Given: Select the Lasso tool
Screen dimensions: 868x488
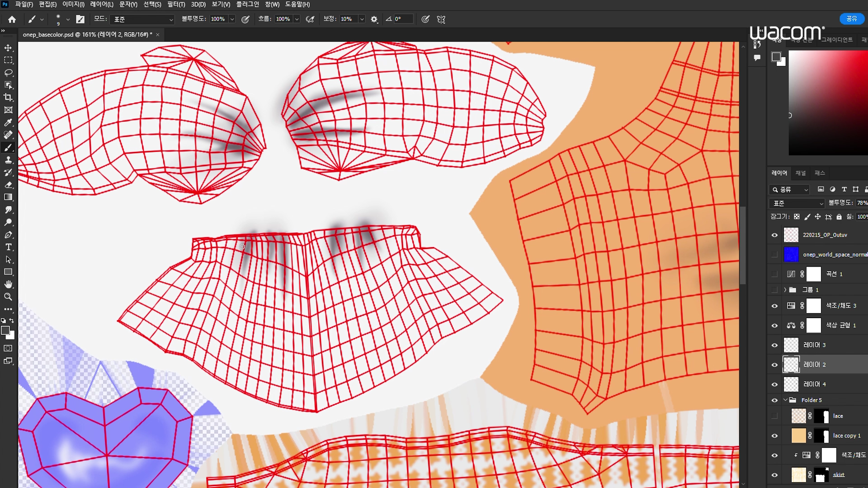Looking at the screenshot, I should pyautogui.click(x=8, y=73).
